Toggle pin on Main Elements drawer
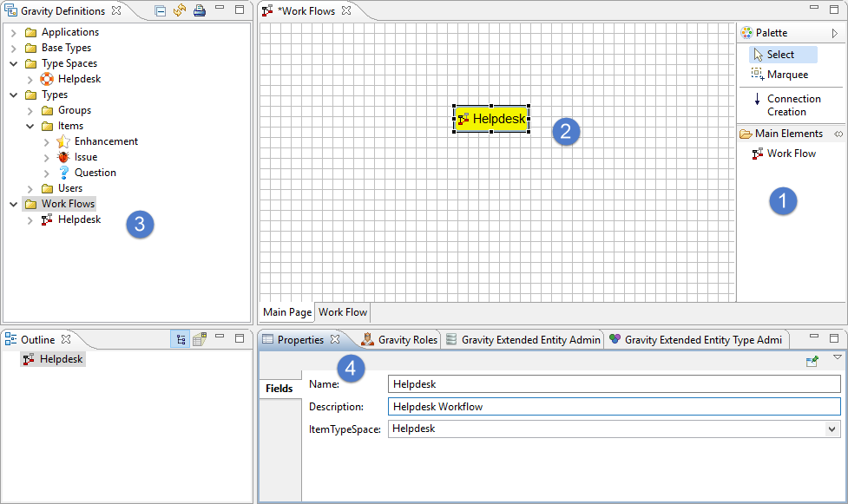 (838, 134)
